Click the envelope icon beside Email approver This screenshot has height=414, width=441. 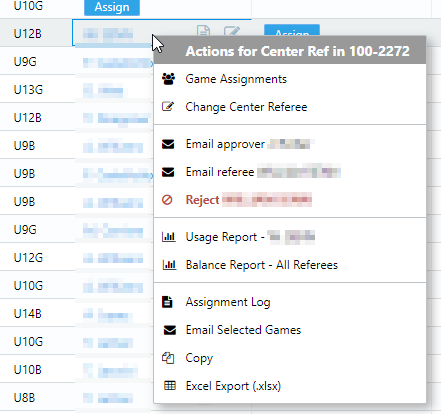coord(168,144)
